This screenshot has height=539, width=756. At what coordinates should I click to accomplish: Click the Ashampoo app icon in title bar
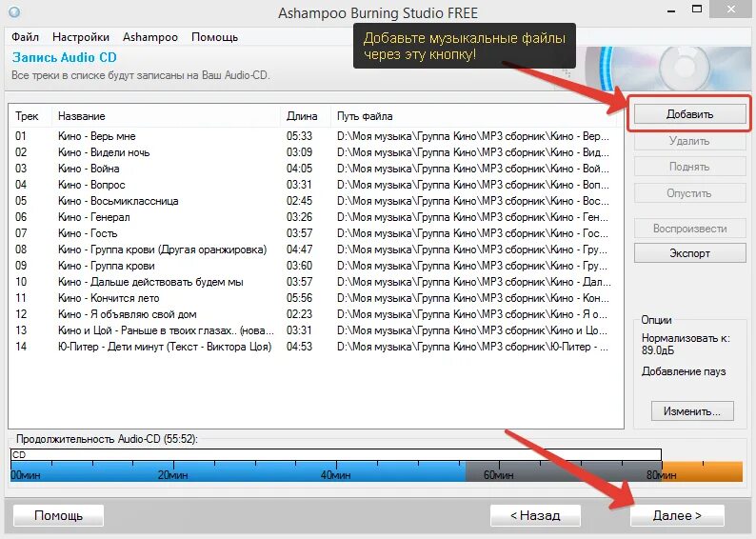pyautogui.click(x=14, y=11)
